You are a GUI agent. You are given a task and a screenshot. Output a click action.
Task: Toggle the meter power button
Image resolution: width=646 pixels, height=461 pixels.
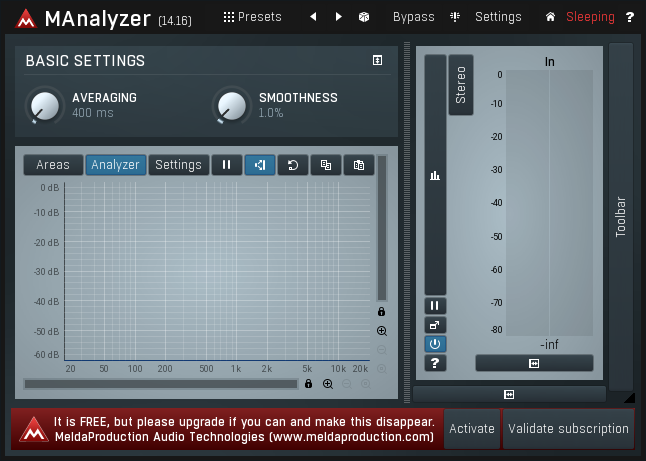tap(435, 343)
